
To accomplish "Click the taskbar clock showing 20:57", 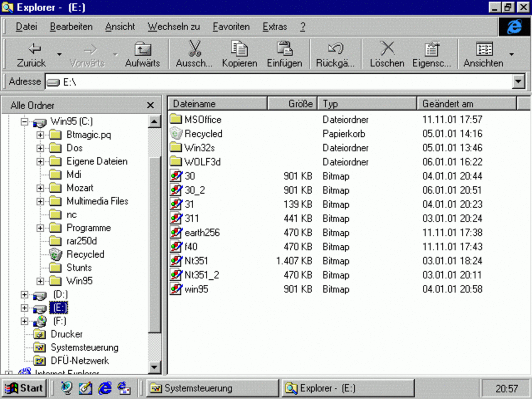I will click(506, 389).
